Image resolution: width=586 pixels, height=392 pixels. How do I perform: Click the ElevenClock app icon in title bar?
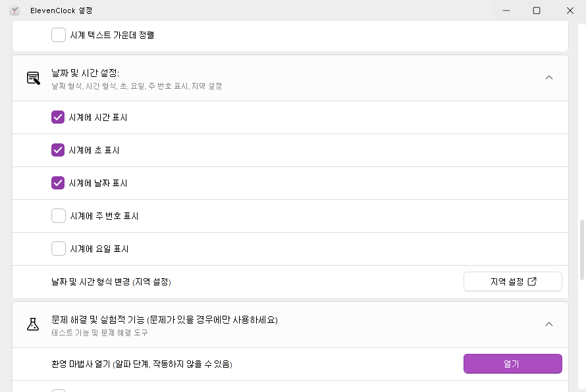coord(14,11)
